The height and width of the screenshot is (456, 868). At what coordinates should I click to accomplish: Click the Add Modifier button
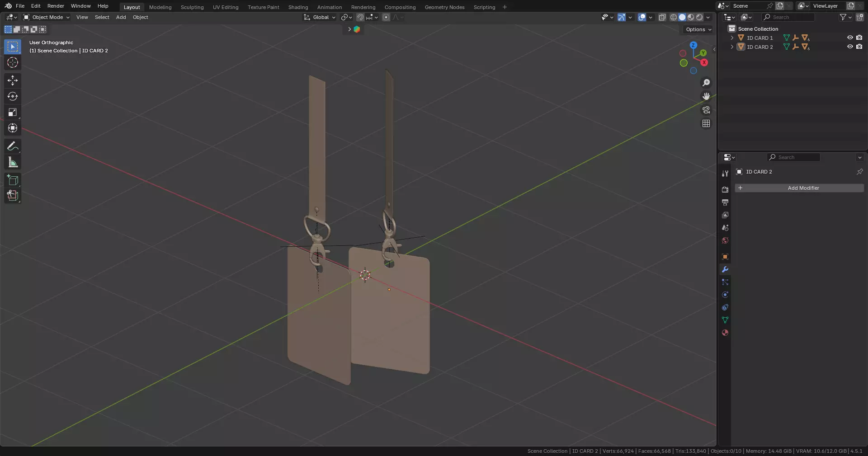tap(799, 188)
